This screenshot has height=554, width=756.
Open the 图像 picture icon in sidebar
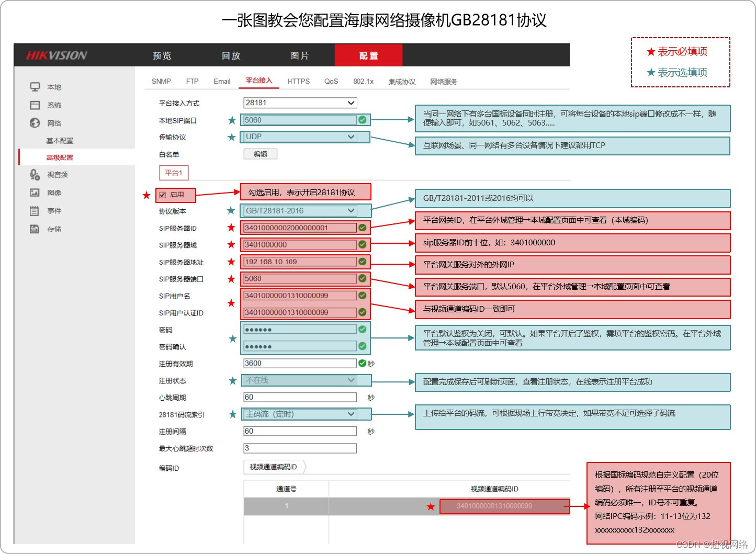pos(35,193)
